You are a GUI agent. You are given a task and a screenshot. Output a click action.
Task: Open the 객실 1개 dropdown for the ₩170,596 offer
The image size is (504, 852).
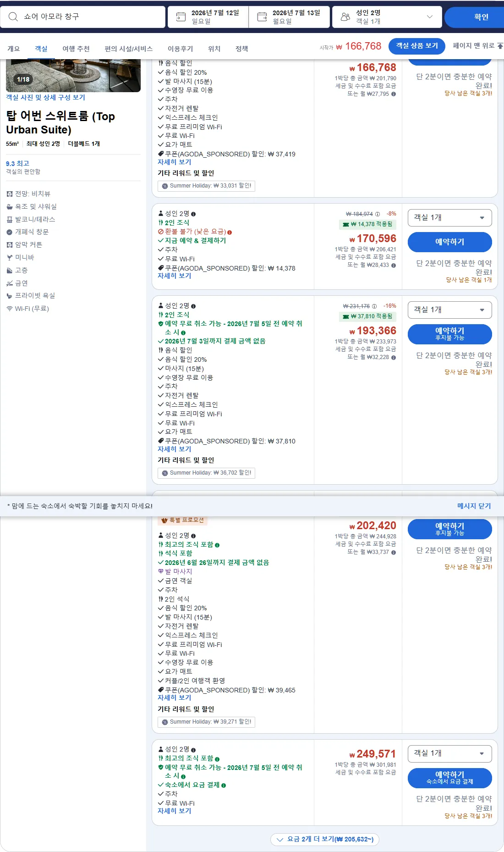pyautogui.click(x=450, y=218)
